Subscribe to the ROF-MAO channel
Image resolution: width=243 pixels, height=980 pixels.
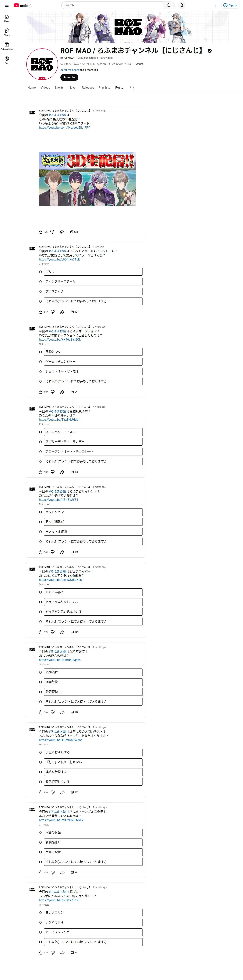69,78
